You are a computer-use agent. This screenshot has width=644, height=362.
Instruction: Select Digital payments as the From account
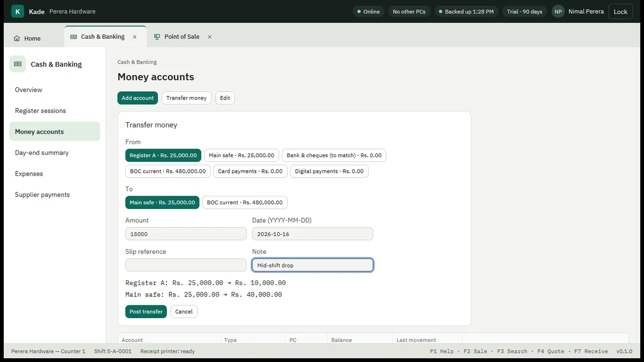(x=329, y=171)
